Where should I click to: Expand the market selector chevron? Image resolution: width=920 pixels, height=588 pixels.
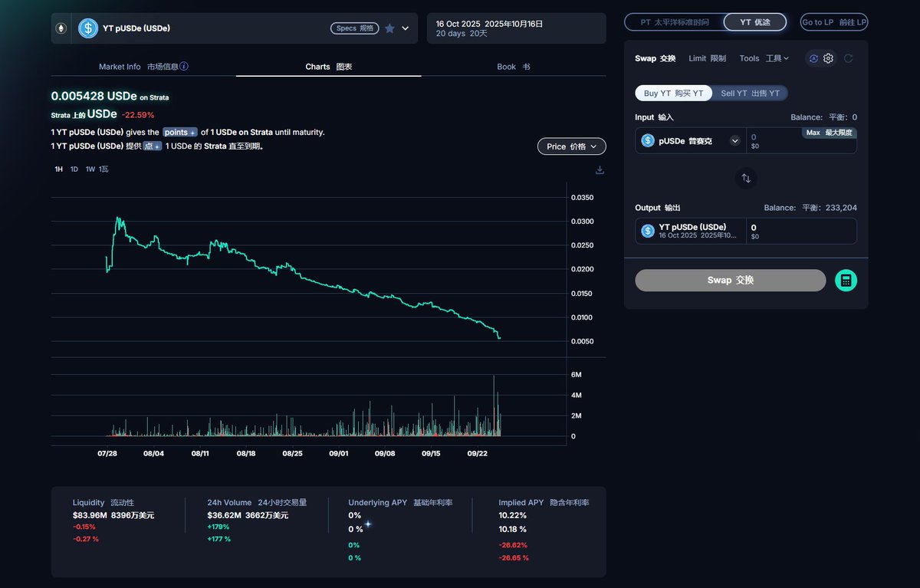pyautogui.click(x=406, y=28)
